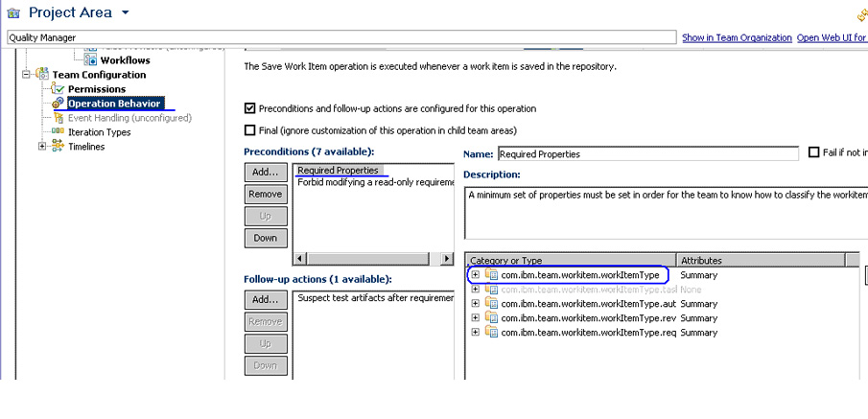868x419 pixels.
Task: Select Event Handling (unconfigured) item
Action: [x=129, y=118]
